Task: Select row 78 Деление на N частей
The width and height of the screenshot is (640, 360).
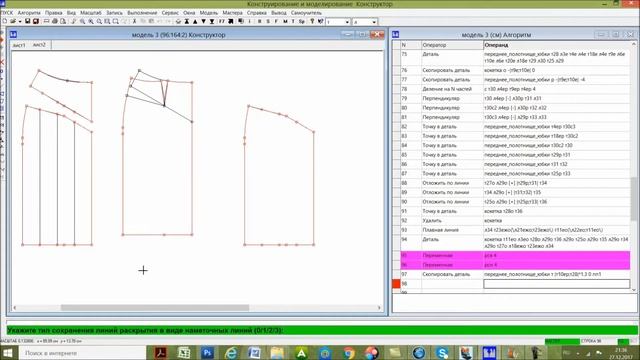Action: [515, 89]
